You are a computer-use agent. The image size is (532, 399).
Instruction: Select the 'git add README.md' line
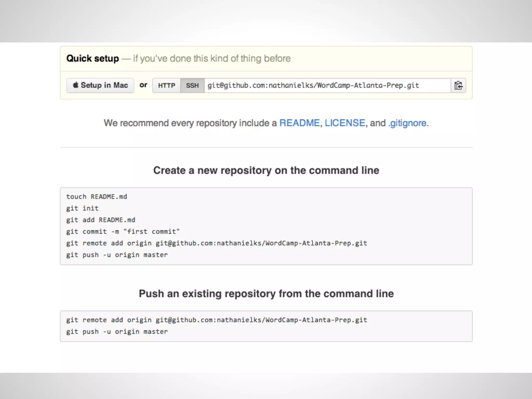coord(101,220)
